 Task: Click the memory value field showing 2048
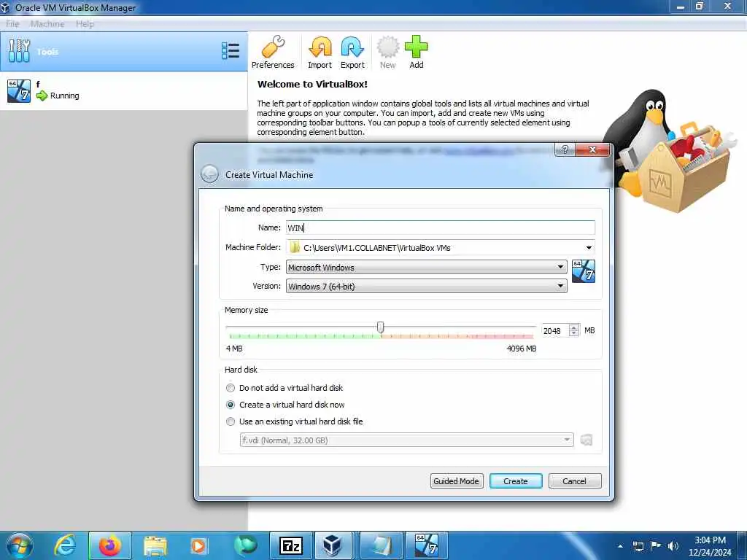tap(555, 330)
